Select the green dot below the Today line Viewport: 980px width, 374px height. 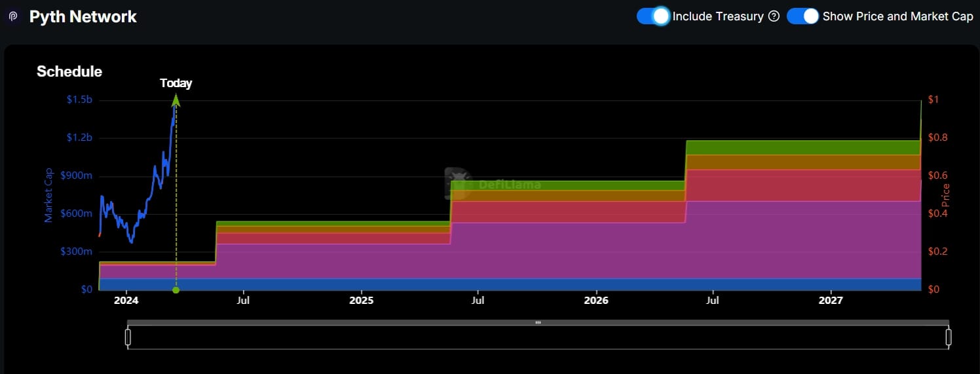[176, 290]
